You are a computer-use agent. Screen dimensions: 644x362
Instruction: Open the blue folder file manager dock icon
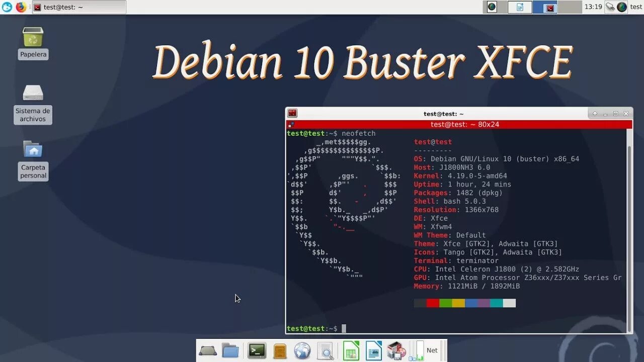pos(230,350)
